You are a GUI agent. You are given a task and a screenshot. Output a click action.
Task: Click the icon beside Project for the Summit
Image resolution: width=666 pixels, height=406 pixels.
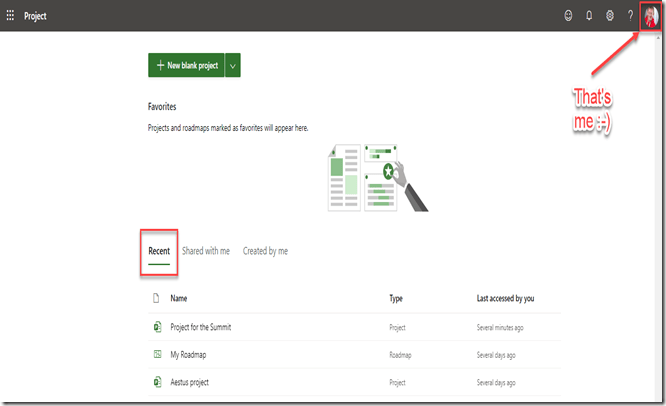157,327
